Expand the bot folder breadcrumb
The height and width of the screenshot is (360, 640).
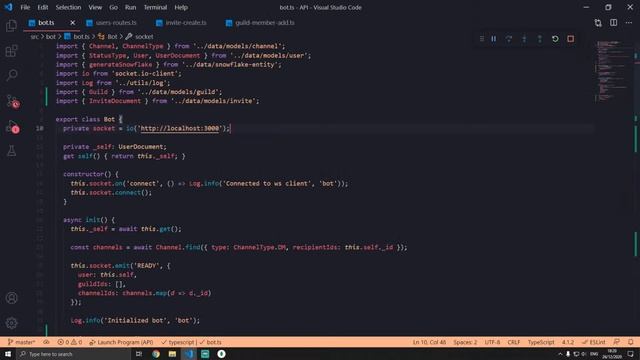pos(51,37)
